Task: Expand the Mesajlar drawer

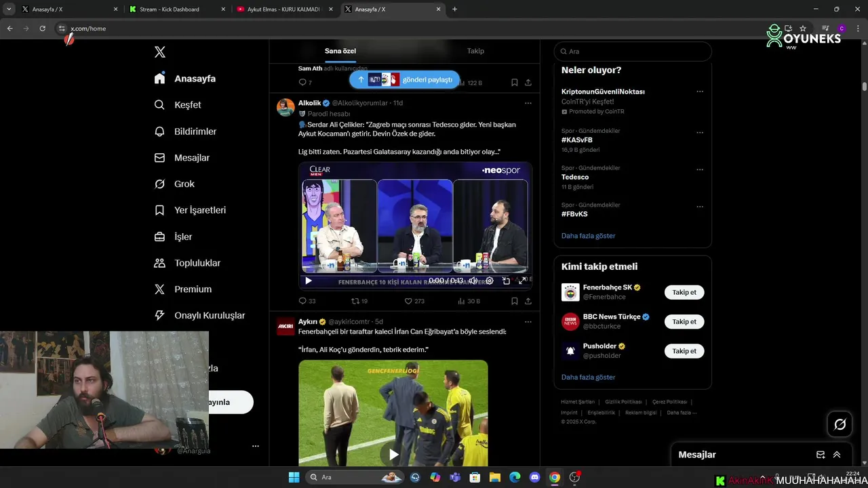Action: (x=837, y=455)
